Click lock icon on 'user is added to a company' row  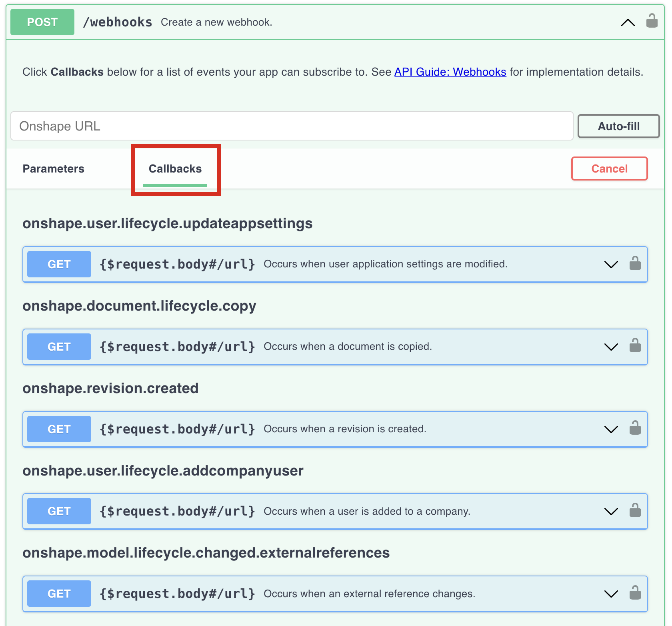tap(635, 510)
